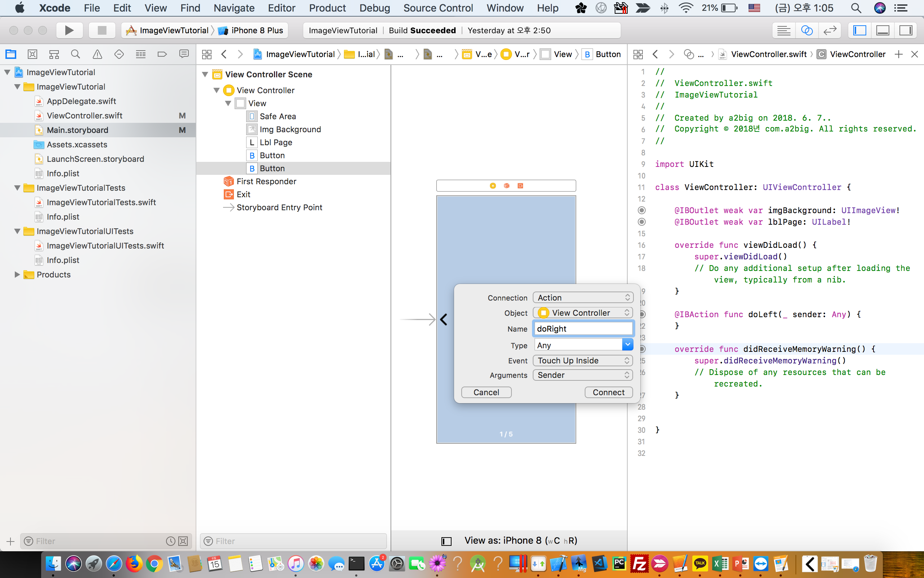This screenshot has width=924, height=578.
Task: Open Finder from the Dock
Action: click(x=53, y=564)
